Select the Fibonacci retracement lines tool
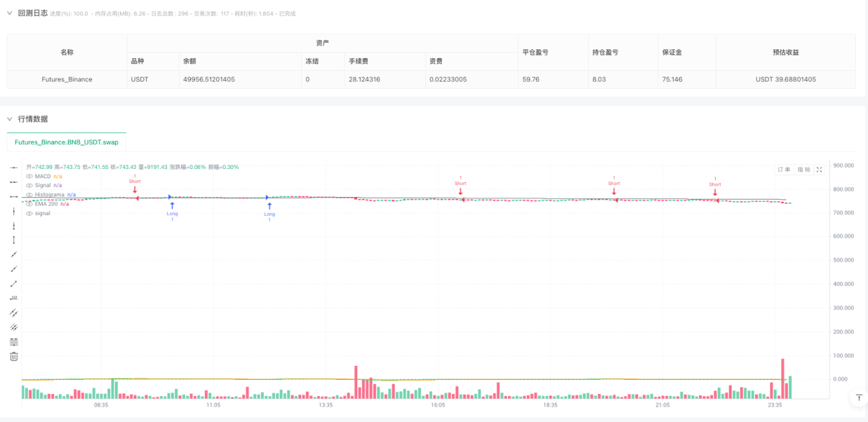This screenshot has width=868, height=422. pos(13,342)
